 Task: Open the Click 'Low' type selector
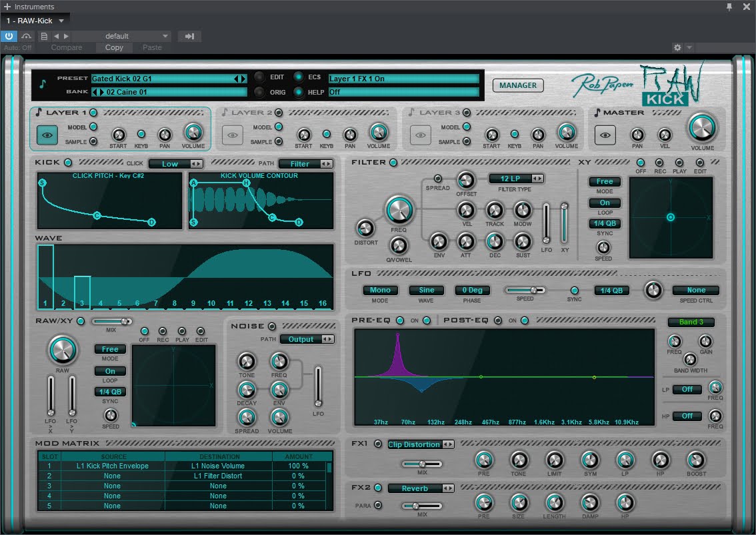(175, 164)
